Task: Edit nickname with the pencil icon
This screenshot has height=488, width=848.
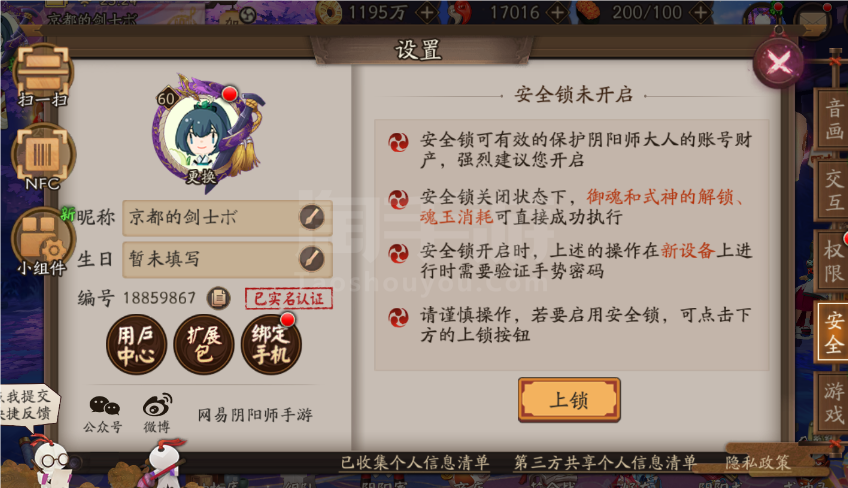Action: [x=312, y=217]
